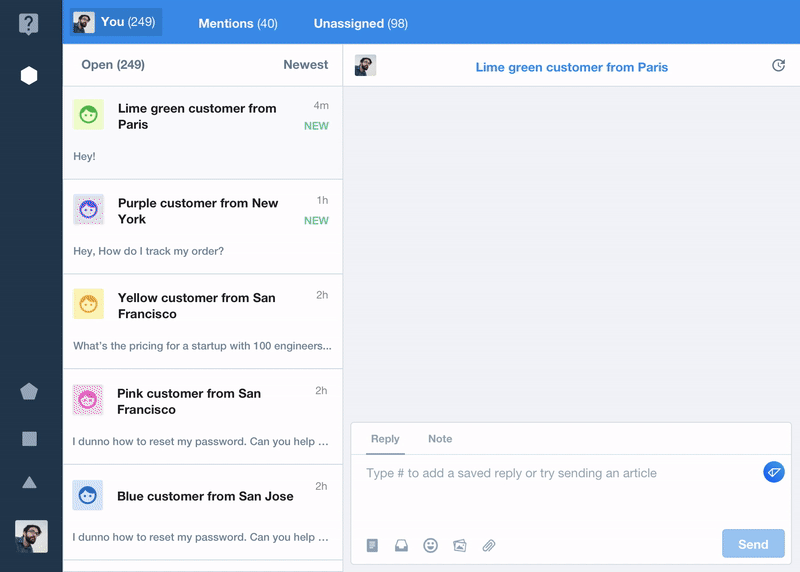Switch to the You (249) tab
This screenshot has height=572, width=800.
click(x=116, y=22)
